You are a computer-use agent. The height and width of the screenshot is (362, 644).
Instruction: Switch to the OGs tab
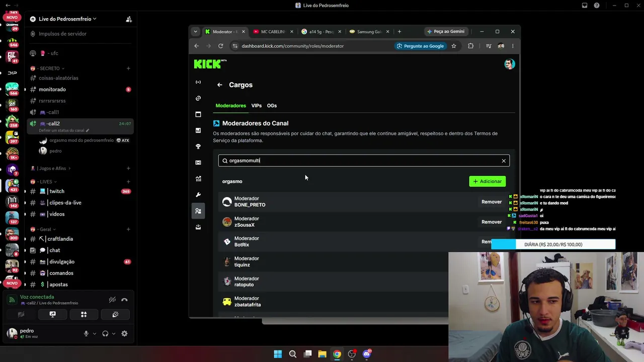point(272,106)
